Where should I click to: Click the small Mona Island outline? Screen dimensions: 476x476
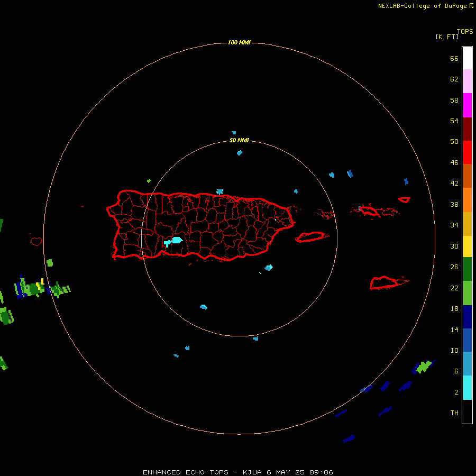click(36, 241)
